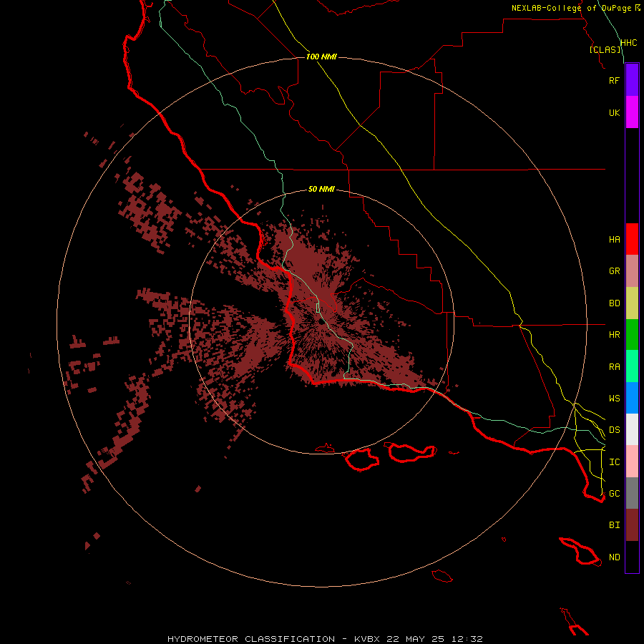Click the RF legend label
This screenshot has width=644, height=644.
click(614, 80)
